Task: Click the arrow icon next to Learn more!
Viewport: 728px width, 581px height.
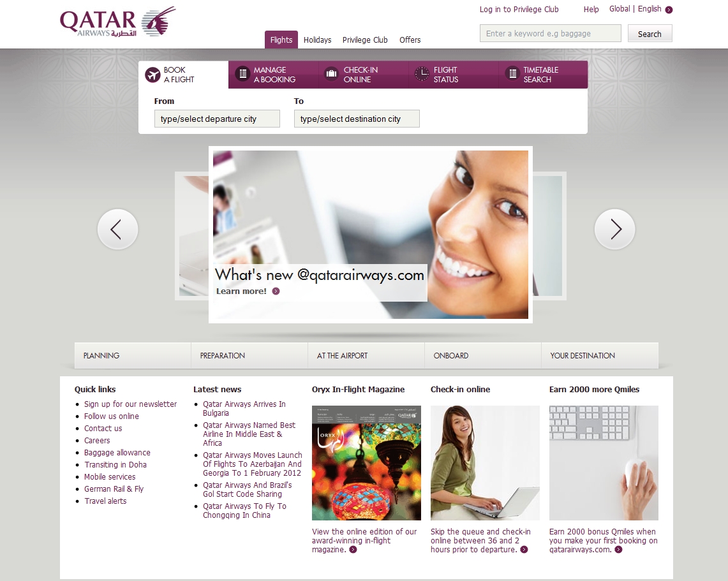Action: pos(276,291)
